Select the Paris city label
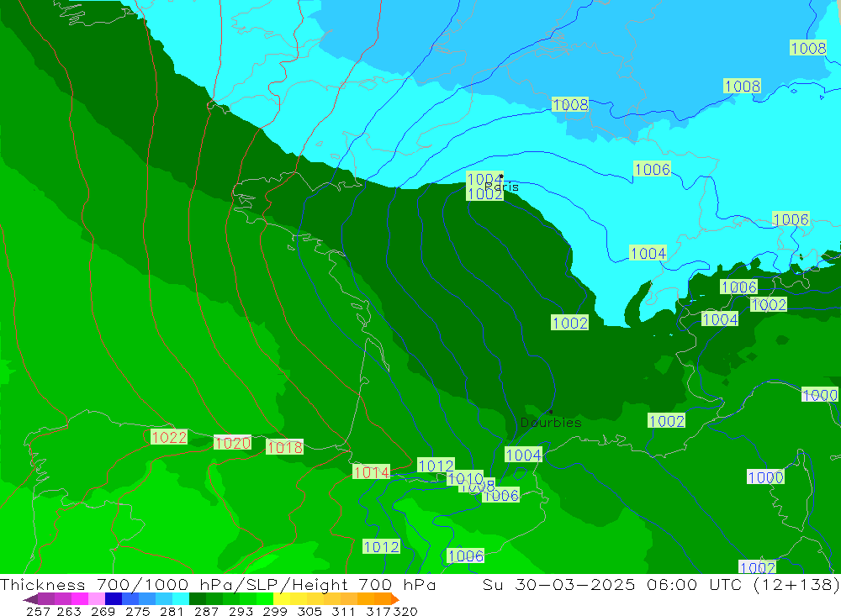841x616 pixels. (x=501, y=187)
